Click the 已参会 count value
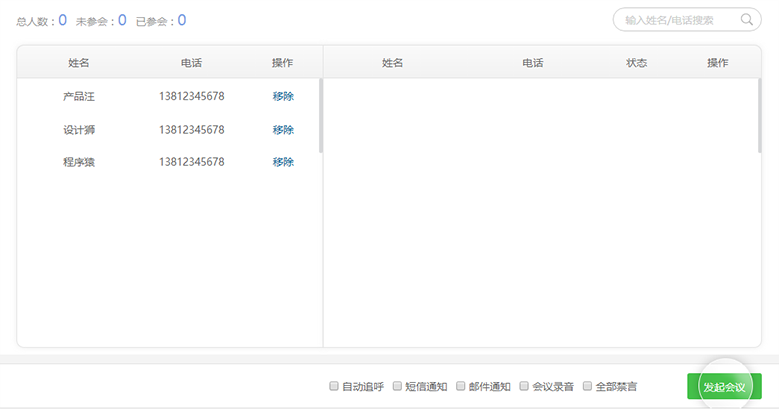The width and height of the screenshot is (779, 409). pyautogui.click(x=182, y=20)
